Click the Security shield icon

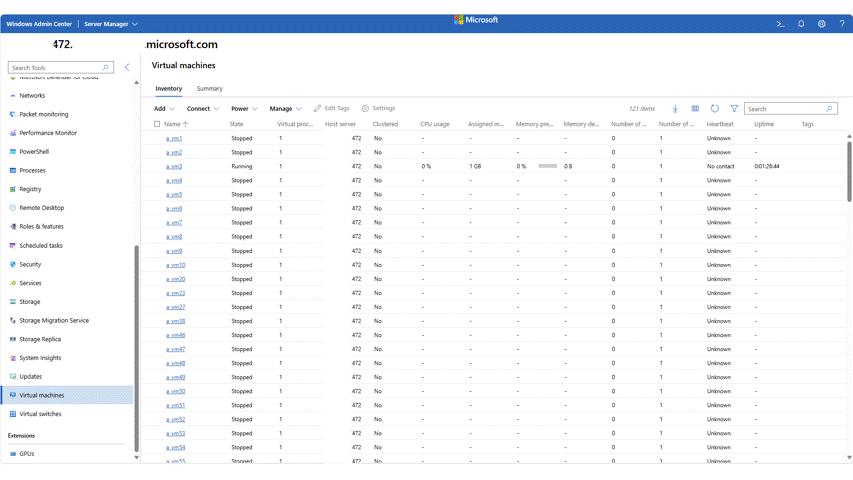13,264
